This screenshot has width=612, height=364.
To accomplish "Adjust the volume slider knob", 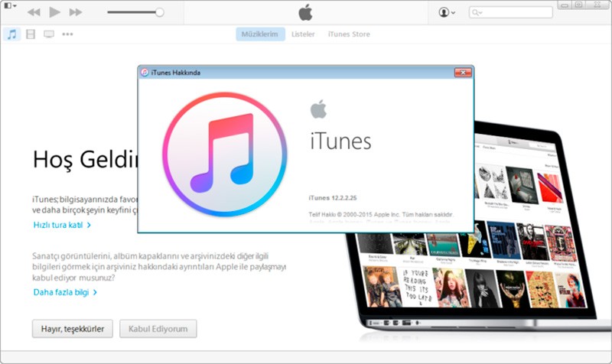I will tap(159, 12).
